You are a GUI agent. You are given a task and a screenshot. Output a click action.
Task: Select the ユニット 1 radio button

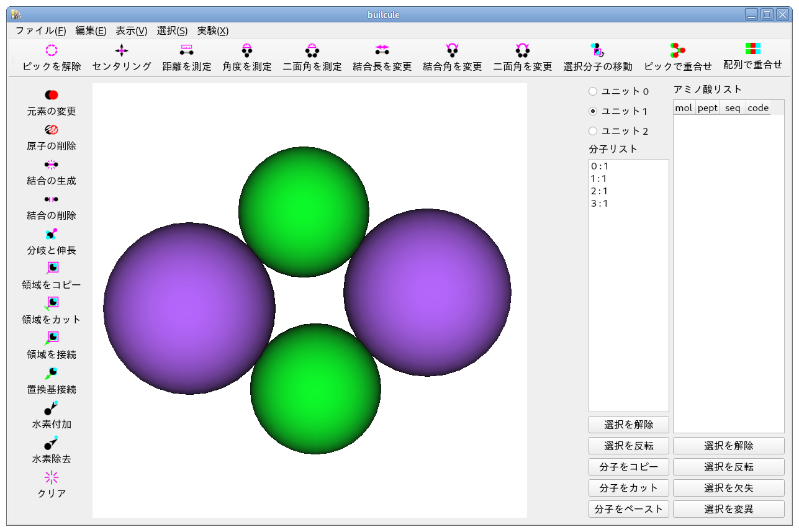click(593, 111)
